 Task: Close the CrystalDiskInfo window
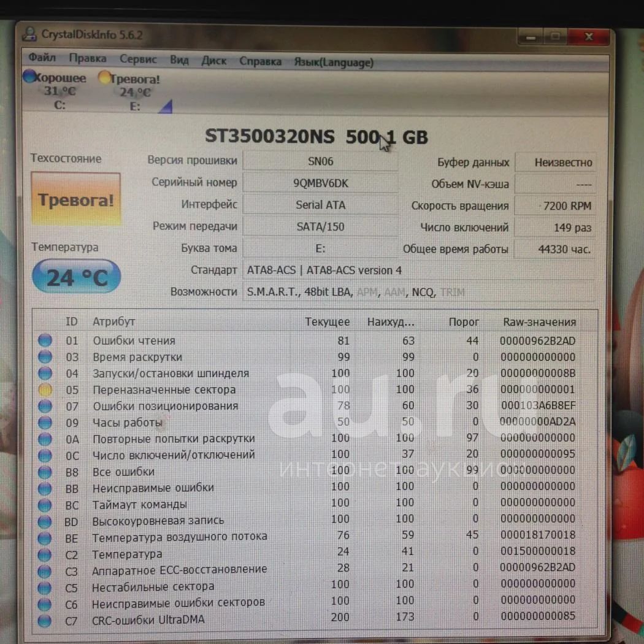coord(589,37)
